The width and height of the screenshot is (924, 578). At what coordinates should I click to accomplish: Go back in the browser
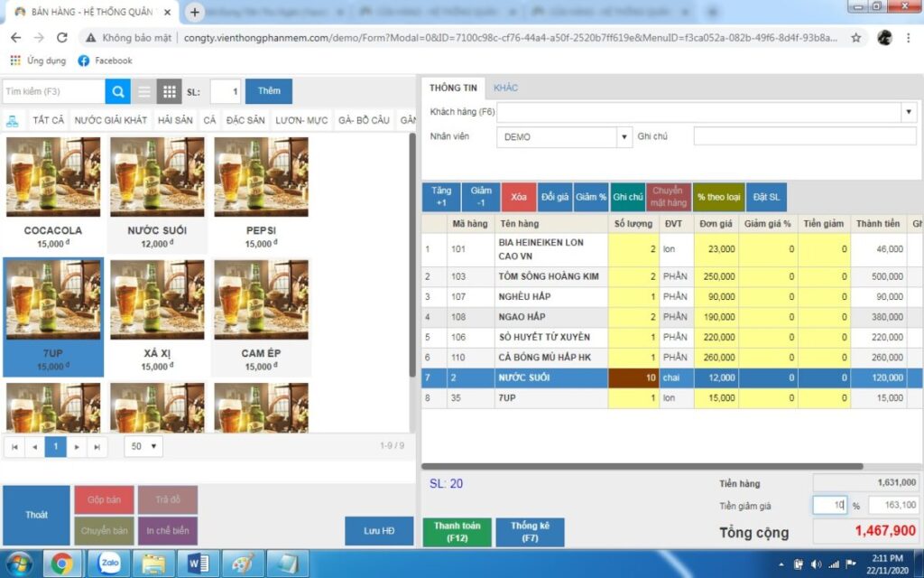point(16,38)
